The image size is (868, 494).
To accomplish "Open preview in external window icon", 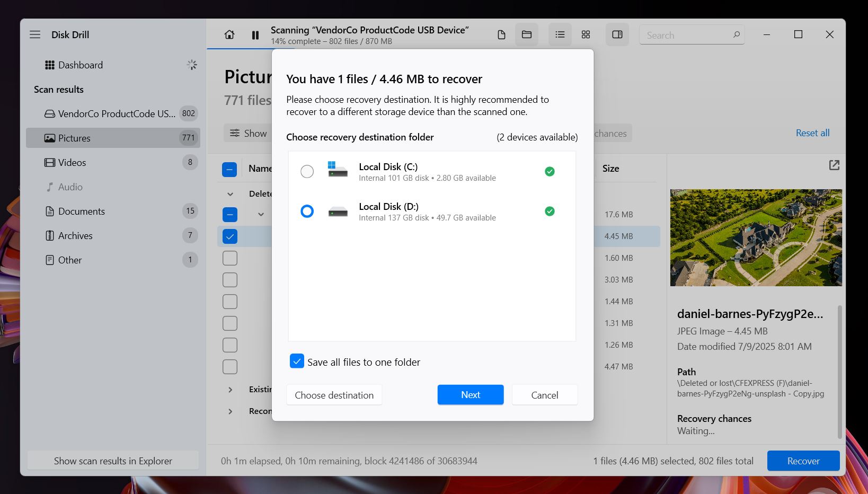I will point(834,165).
